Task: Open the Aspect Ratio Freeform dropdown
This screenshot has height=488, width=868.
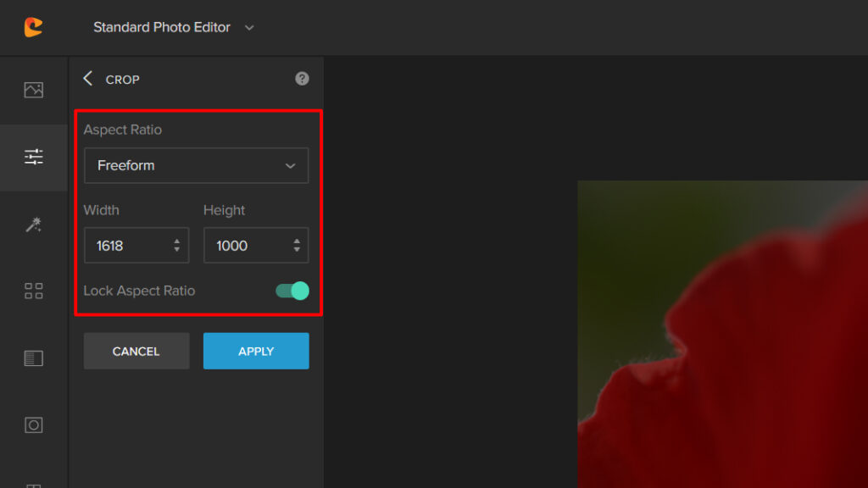Action: (196, 165)
